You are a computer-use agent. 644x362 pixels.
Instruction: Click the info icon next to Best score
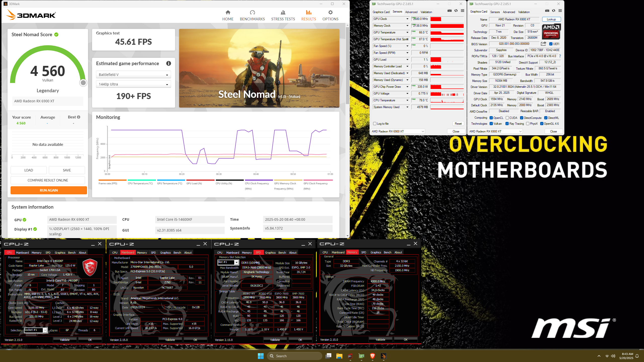pyautogui.click(x=79, y=117)
